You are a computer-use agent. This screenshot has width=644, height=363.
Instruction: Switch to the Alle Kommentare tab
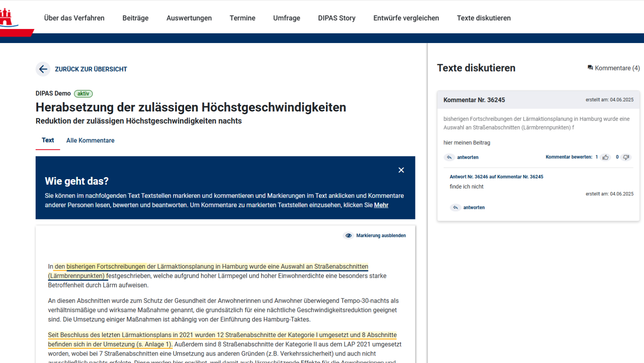pos(90,140)
